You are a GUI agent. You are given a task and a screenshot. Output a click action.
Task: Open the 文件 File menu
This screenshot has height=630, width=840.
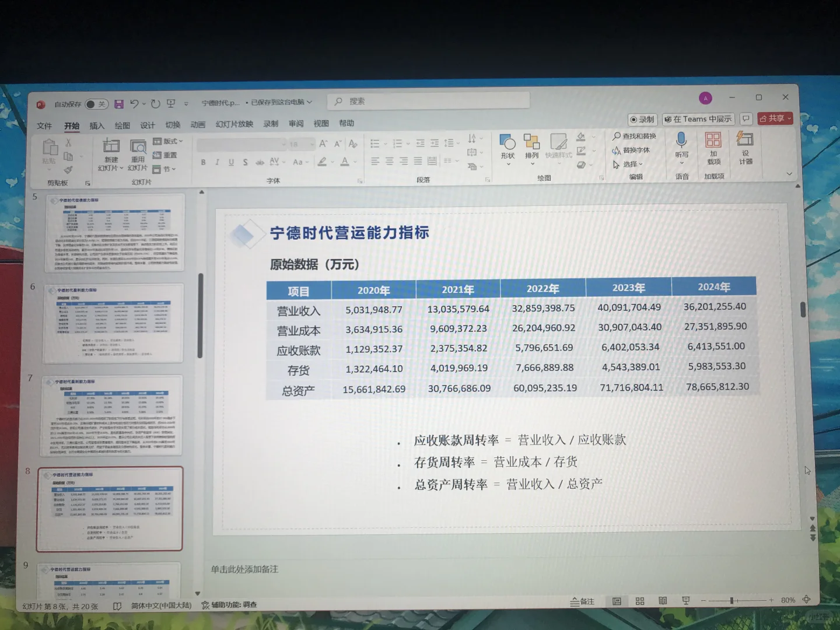(x=44, y=126)
